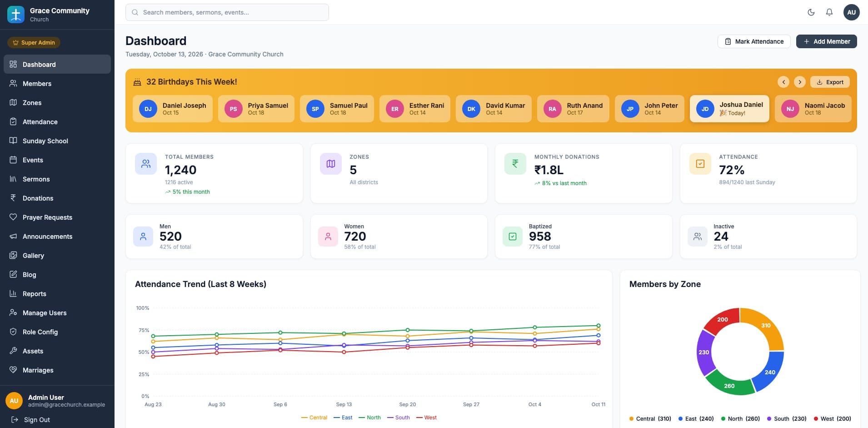868x428 pixels.
Task: Click the Grace Community Church logo
Action: (x=16, y=15)
